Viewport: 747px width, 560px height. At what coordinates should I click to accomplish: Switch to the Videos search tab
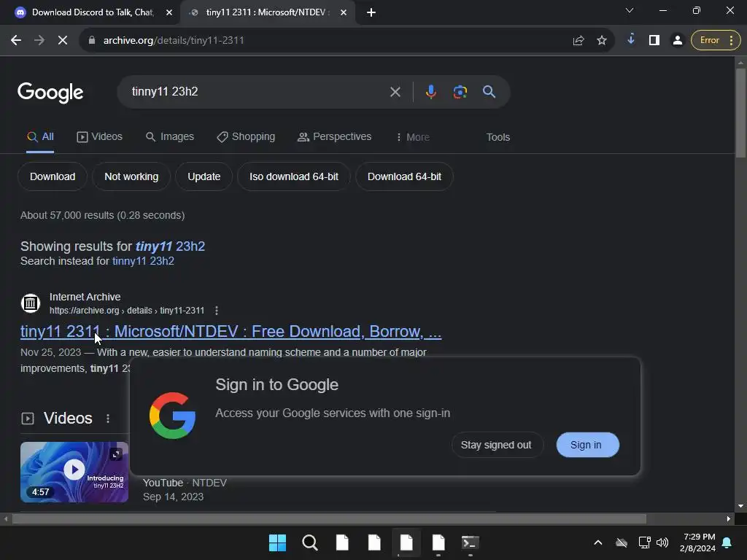(x=99, y=137)
